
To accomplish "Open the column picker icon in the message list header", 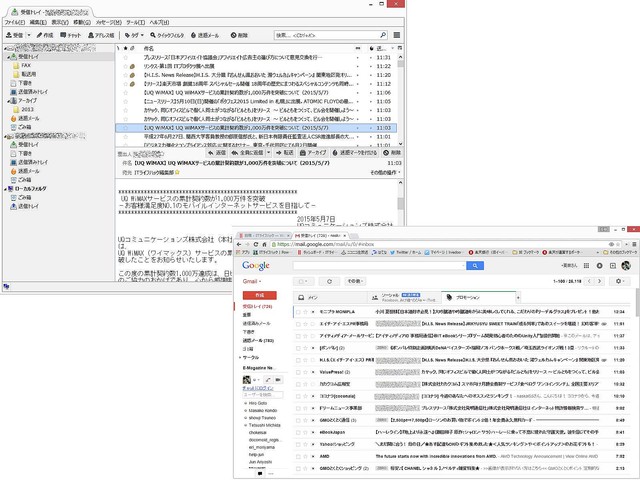I will pyautogui.click(x=400, y=48).
